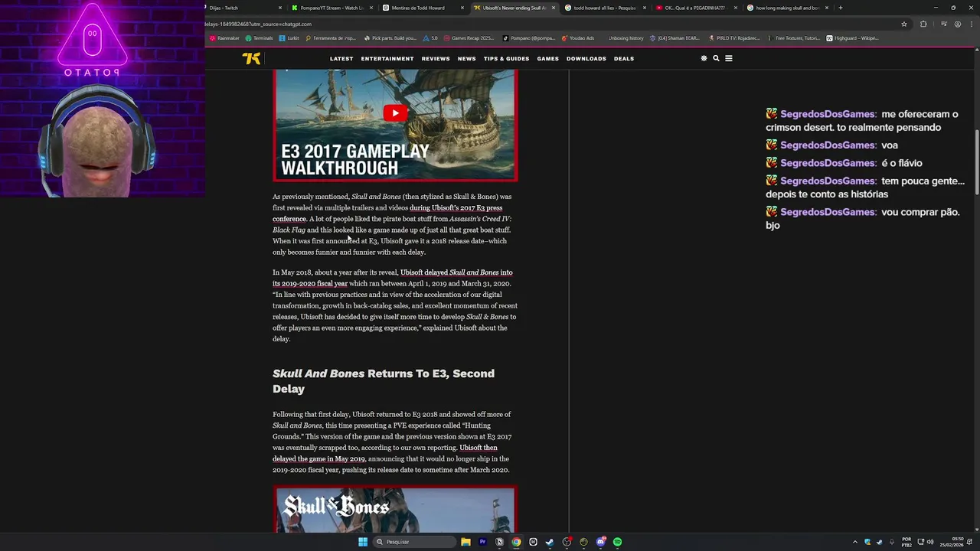Screen dimensions: 980x551
Task: Open the browser profile avatar icon
Action: click(958, 24)
